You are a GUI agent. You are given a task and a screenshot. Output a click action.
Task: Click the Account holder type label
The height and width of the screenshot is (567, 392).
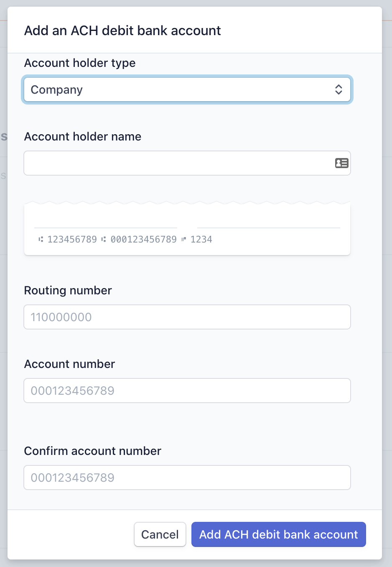click(x=80, y=63)
